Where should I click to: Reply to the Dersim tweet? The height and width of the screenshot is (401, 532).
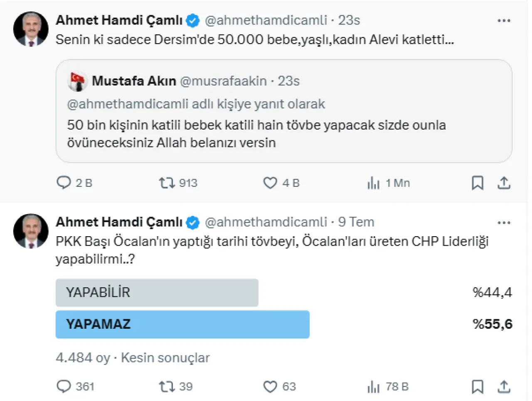(64, 183)
